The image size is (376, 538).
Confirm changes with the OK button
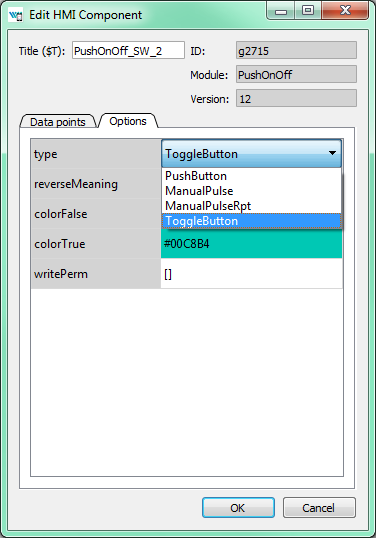pyautogui.click(x=238, y=507)
